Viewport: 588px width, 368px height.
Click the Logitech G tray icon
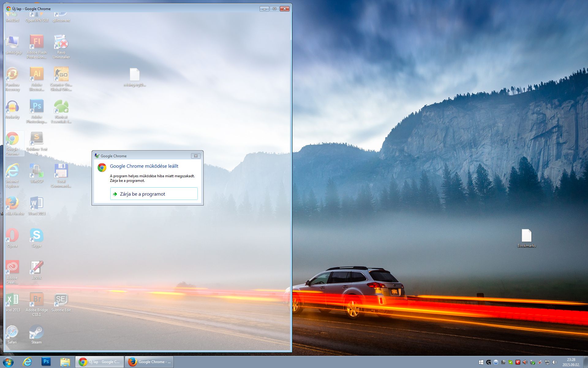pyautogui.click(x=488, y=362)
